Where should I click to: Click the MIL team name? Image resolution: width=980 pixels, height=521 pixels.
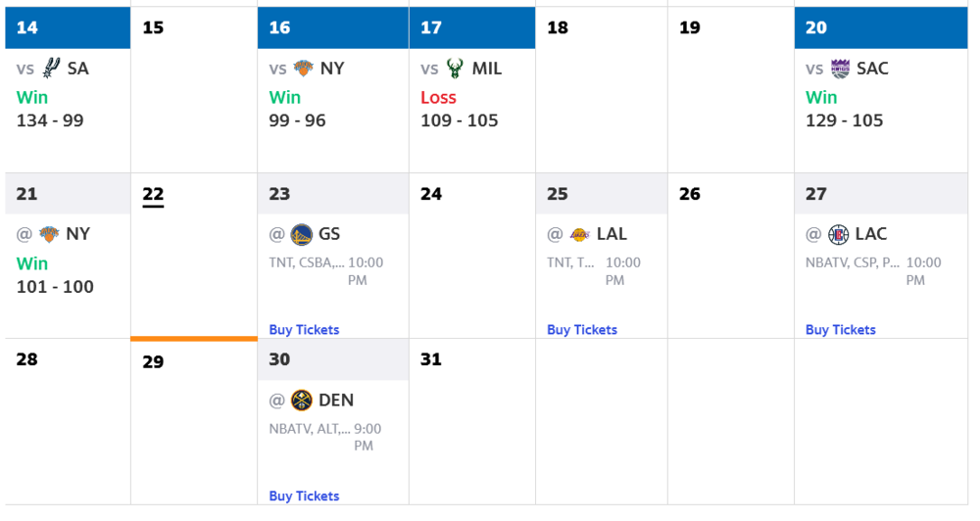[x=487, y=69]
